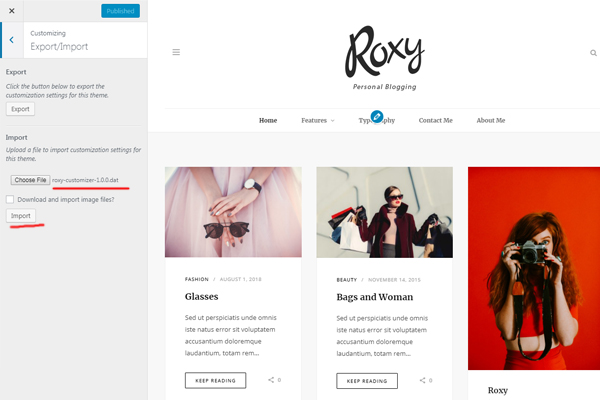Click the search magnifier icon
The width and height of the screenshot is (600, 400).
pos(593,53)
